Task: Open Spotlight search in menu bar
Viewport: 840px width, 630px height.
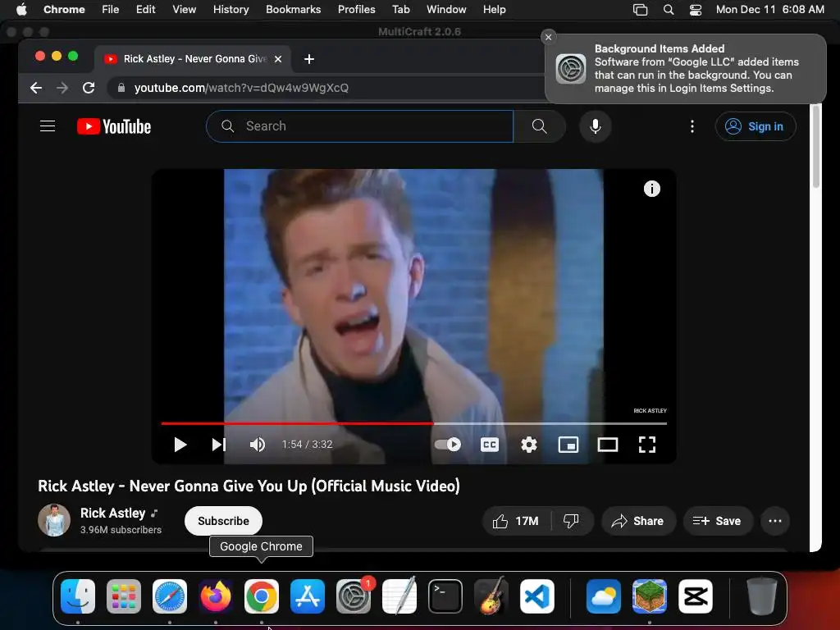Action: click(x=668, y=10)
